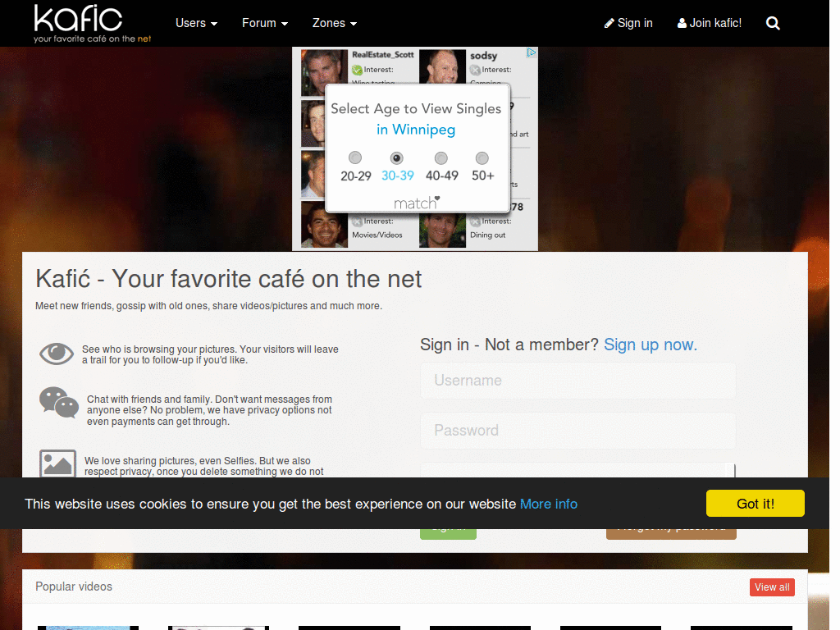Dismiss the cookie notice with Got it!
Viewport: 840px width, 630px height.
click(756, 504)
